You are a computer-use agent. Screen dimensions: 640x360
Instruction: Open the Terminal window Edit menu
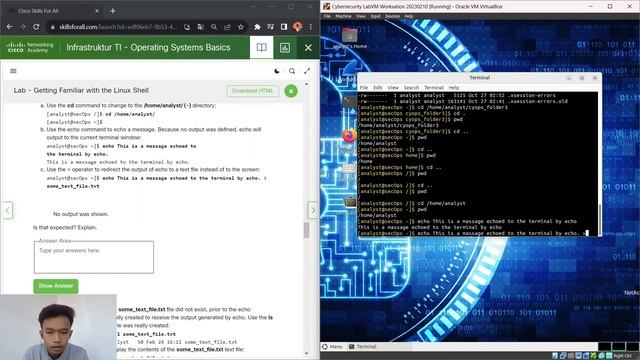click(x=378, y=88)
